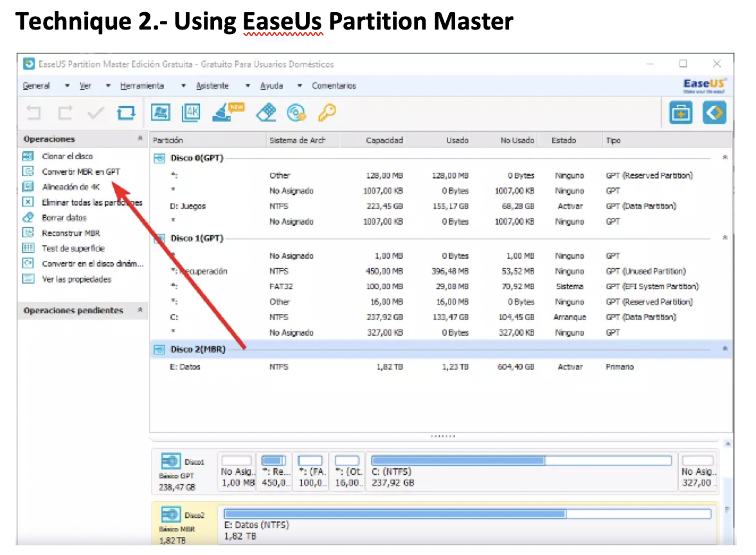Click Test de superficie operation

pyautogui.click(x=73, y=249)
